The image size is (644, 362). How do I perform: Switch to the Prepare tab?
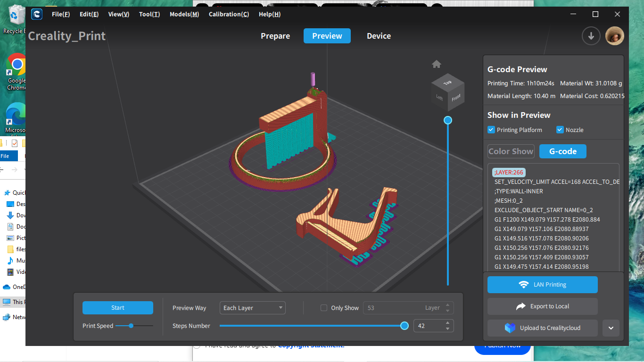click(275, 36)
